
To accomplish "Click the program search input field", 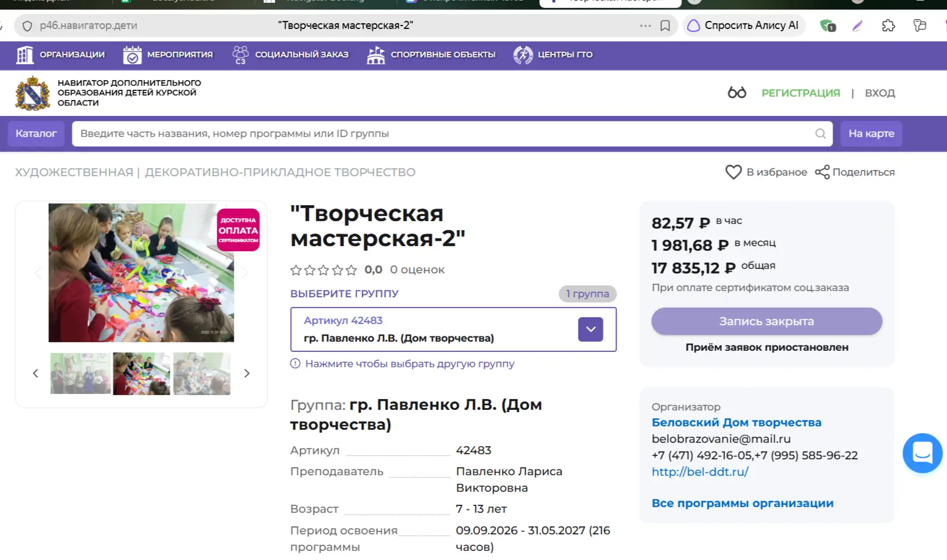I will click(452, 134).
